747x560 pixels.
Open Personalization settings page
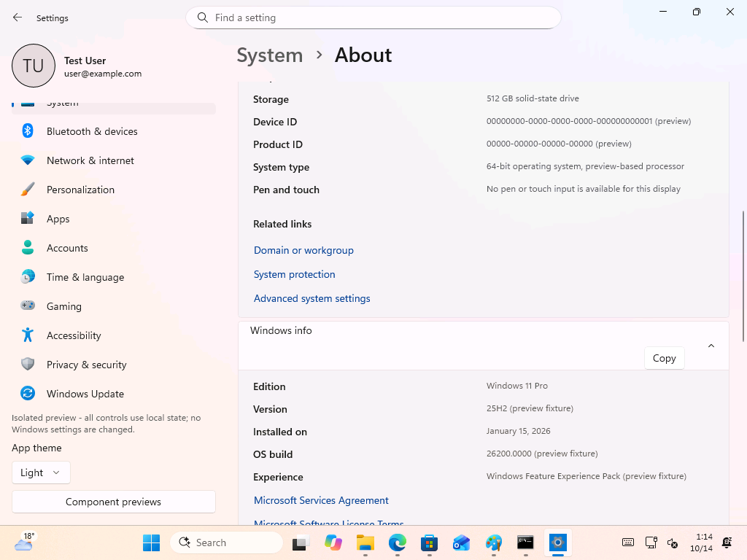click(113, 189)
